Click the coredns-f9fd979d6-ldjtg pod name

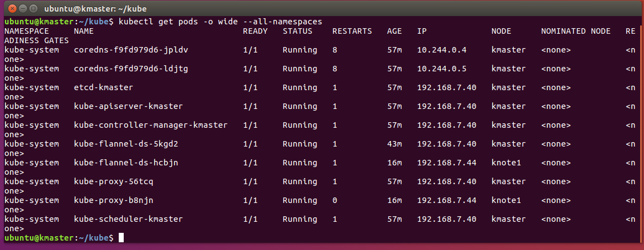tap(131, 69)
